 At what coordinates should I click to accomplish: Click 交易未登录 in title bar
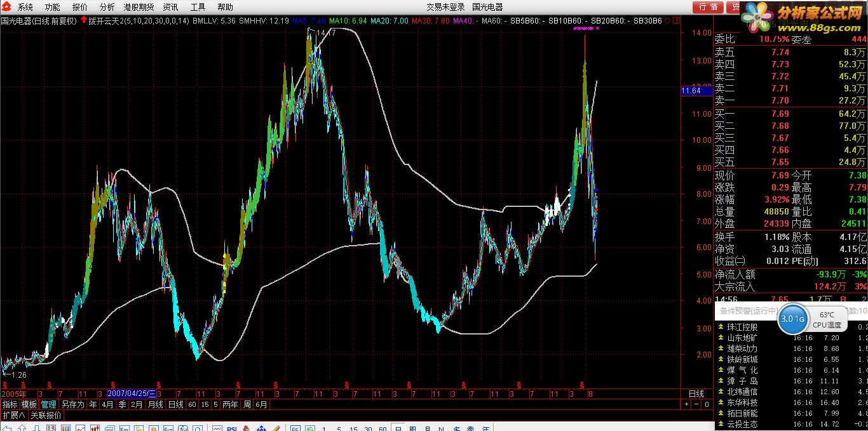coord(445,7)
